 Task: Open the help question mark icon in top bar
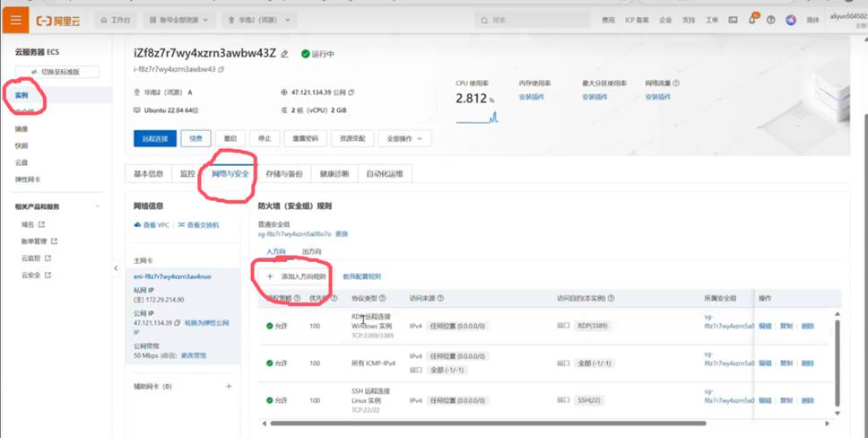pyautogui.click(x=771, y=20)
